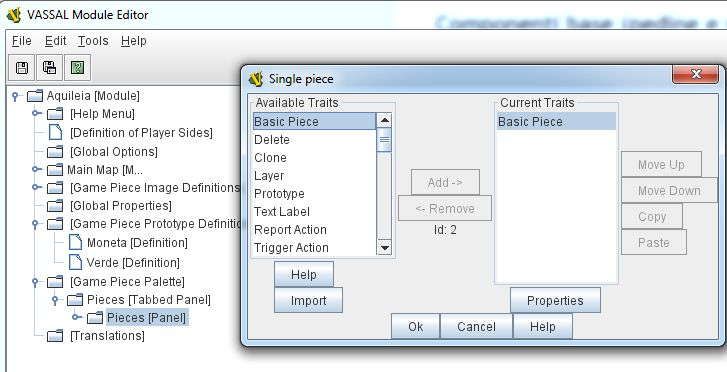This screenshot has width=727, height=372.
Task: Open the Edit menu
Action: [55, 41]
